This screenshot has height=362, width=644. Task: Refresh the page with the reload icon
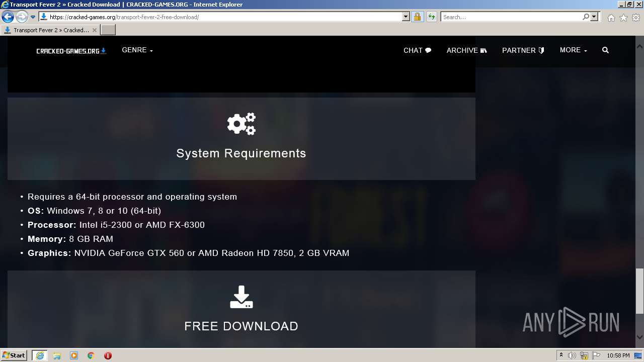point(431,17)
